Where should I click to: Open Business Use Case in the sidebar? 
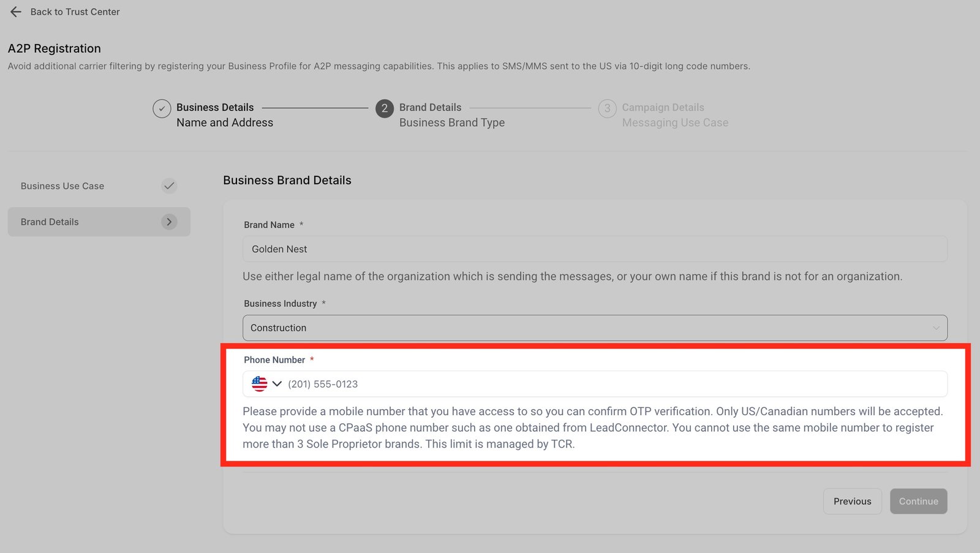click(x=62, y=186)
